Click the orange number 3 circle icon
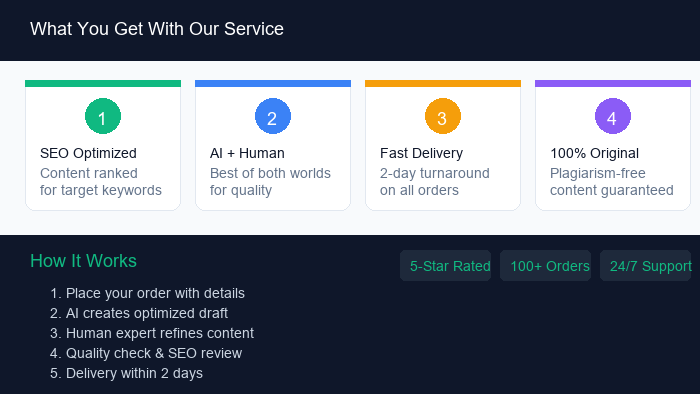Image resolution: width=700 pixels, height=394 pixels. point(443,116)
